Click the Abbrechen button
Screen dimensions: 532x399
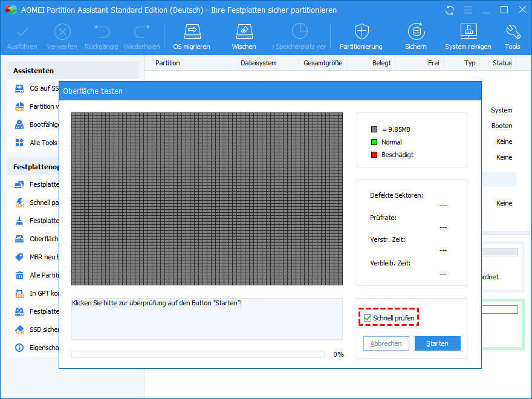pos(386,343)
